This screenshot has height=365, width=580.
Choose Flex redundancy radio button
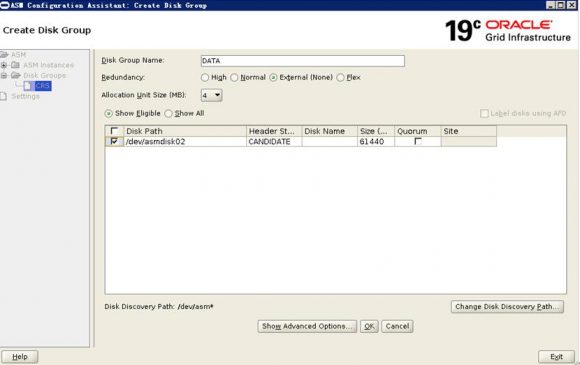click(340, 78)
